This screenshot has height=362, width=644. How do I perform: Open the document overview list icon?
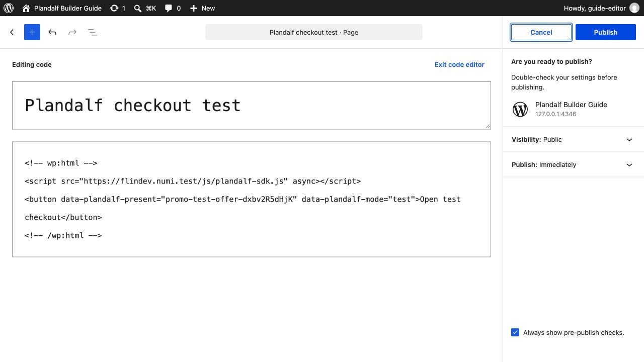pos(93,32)
